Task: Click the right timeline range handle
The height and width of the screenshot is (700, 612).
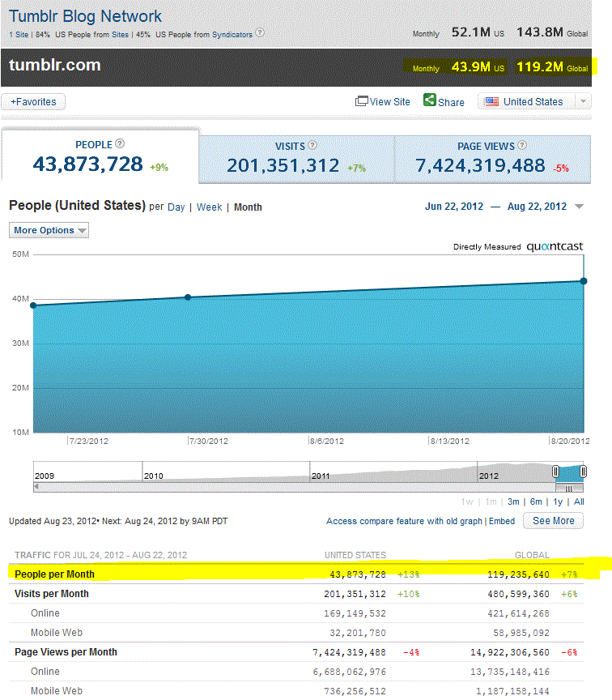Action: pos(583,471)
